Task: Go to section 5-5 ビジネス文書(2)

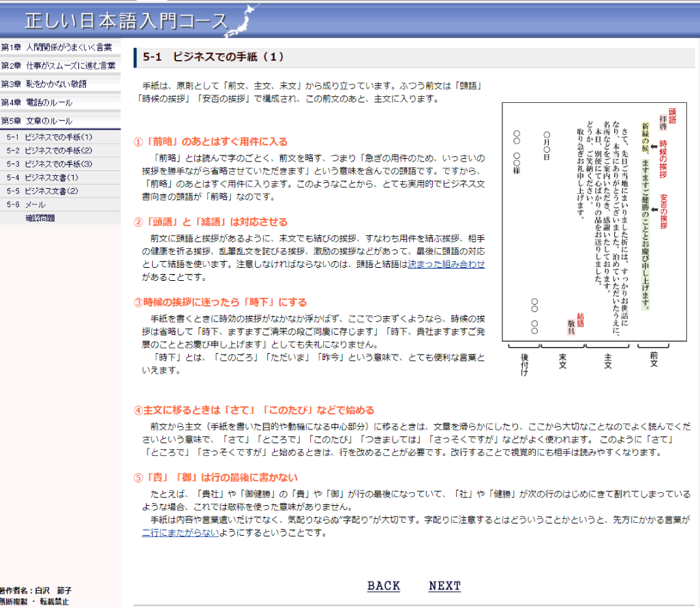Action: (x=42, y=191)
